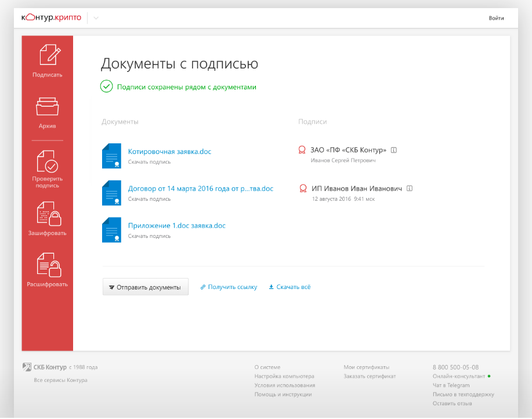Viewport: 532px width, 419px height.
Task: Click the blue file icon of Приложение 1.doc
Action: (x=111, y=230)
